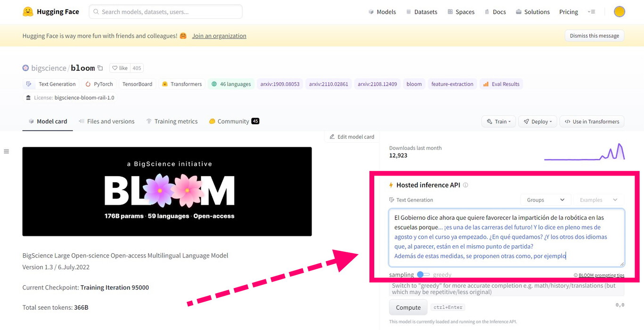
Task: Select the PyTorch framework tag
Action: point(99,84)
